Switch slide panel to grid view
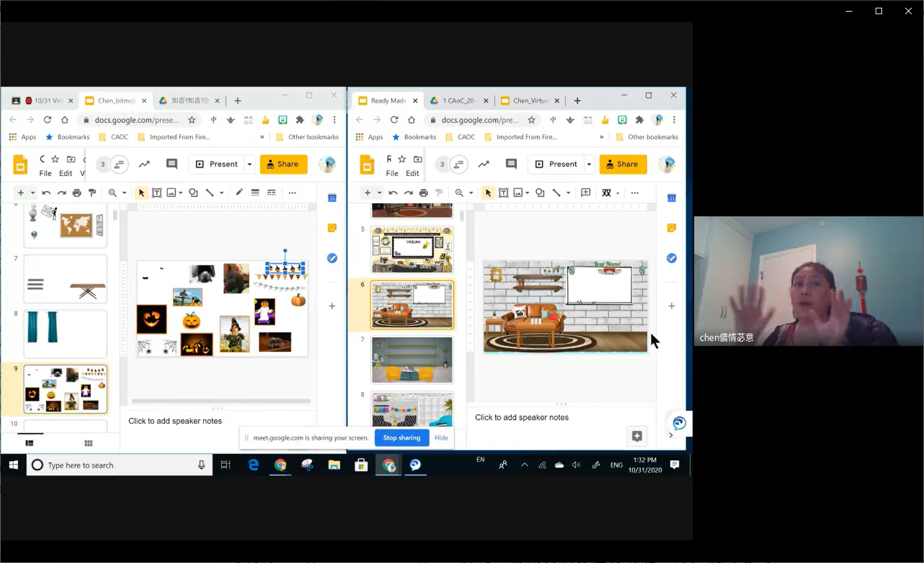This screenshot has width=924, height=563. [x=88, y=443]
